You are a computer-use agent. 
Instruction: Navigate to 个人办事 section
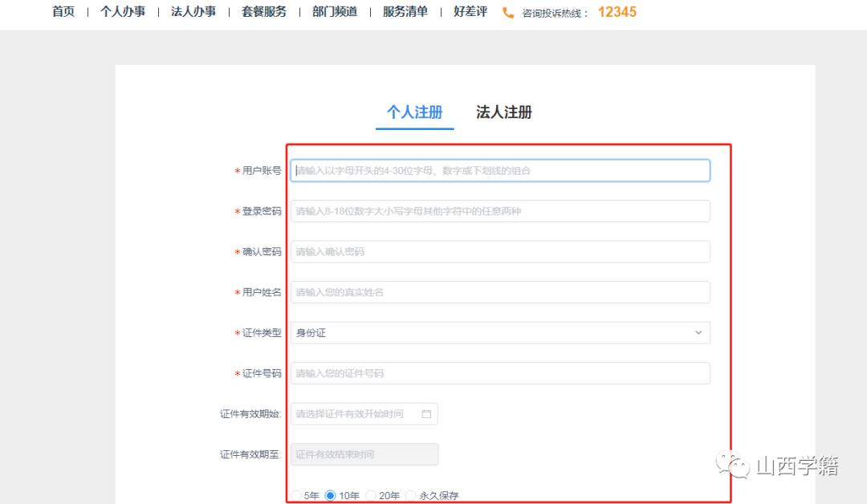[123, 12]
